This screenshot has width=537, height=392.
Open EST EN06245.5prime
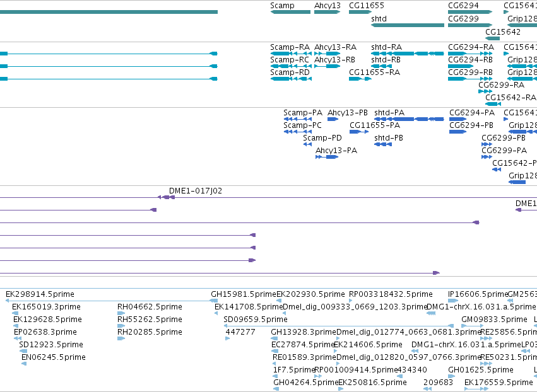24,364
